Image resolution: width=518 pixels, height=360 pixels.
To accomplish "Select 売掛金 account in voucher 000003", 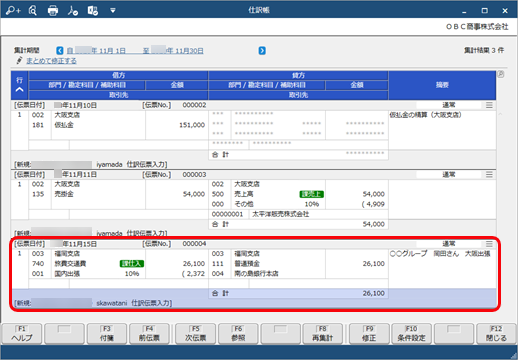I will coord(64,194).
